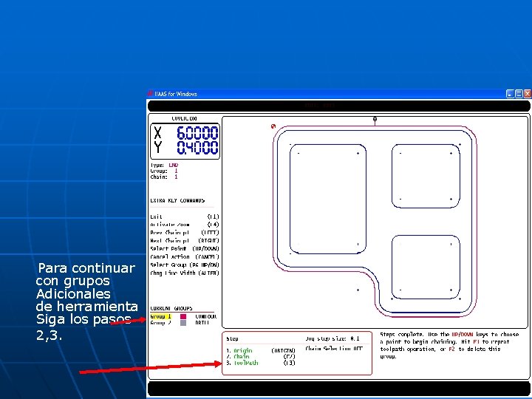Maximize the HAAS for Windows window

click(x=519, y=94)
